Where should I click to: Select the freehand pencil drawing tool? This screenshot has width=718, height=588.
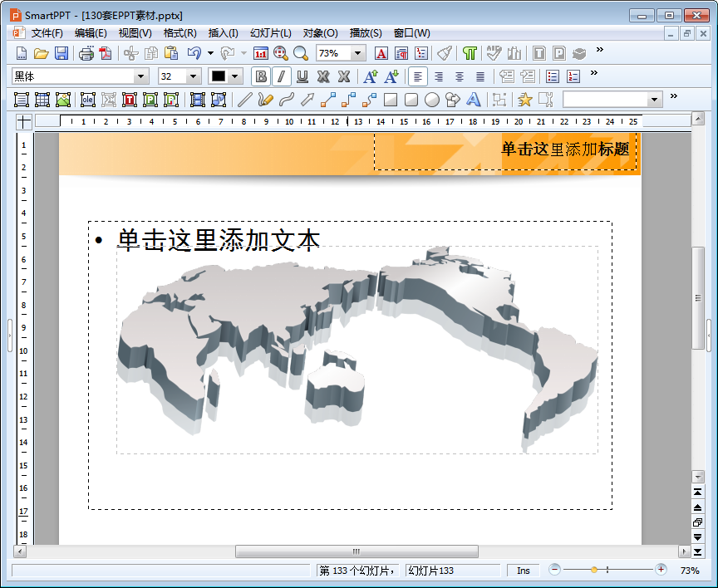[265, 100]
